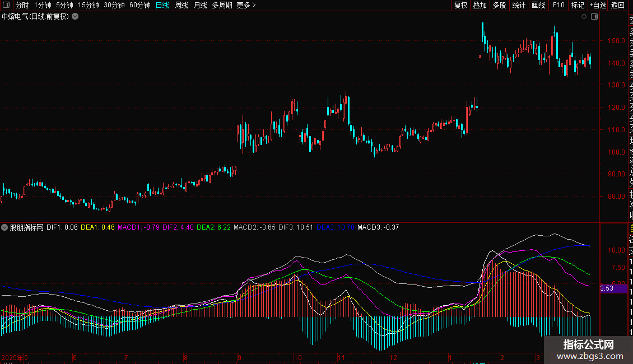Image resolution: width=633 pixels, height=364 pixels.
Task: Click the MACD2: -3.65 value
Action: (255, 227)
